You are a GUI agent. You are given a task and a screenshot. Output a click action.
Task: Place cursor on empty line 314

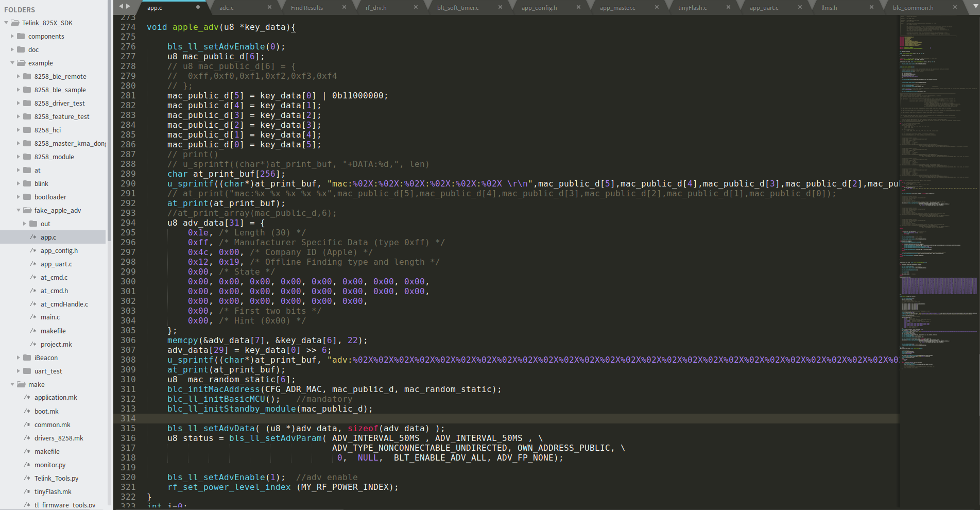[x=523, y=418]
